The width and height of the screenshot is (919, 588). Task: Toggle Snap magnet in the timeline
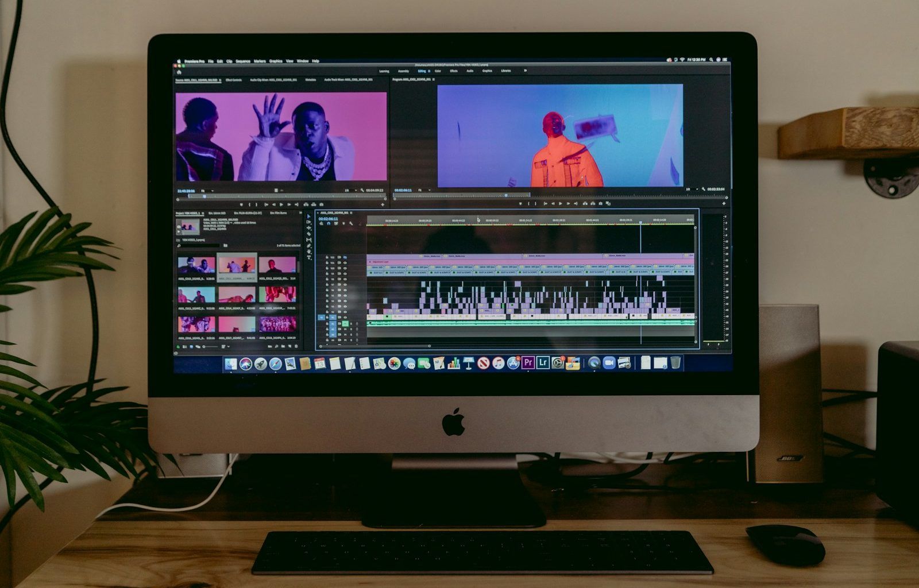(x=329, y=223)
